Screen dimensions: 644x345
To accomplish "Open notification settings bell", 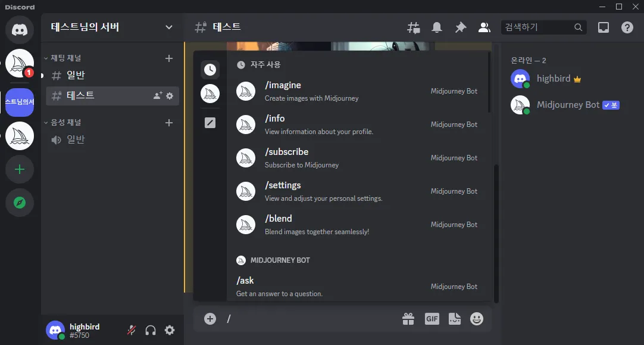I will point(437,27).
